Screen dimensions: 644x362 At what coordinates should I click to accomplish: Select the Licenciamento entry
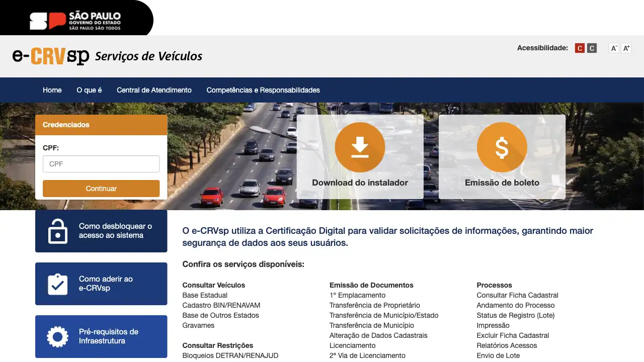point(352,345)
